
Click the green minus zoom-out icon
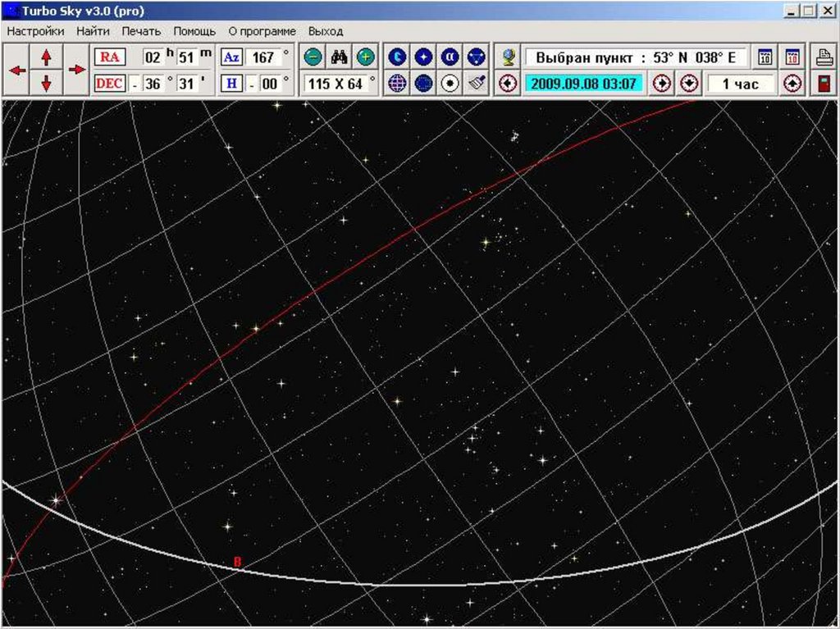[313, 57]
